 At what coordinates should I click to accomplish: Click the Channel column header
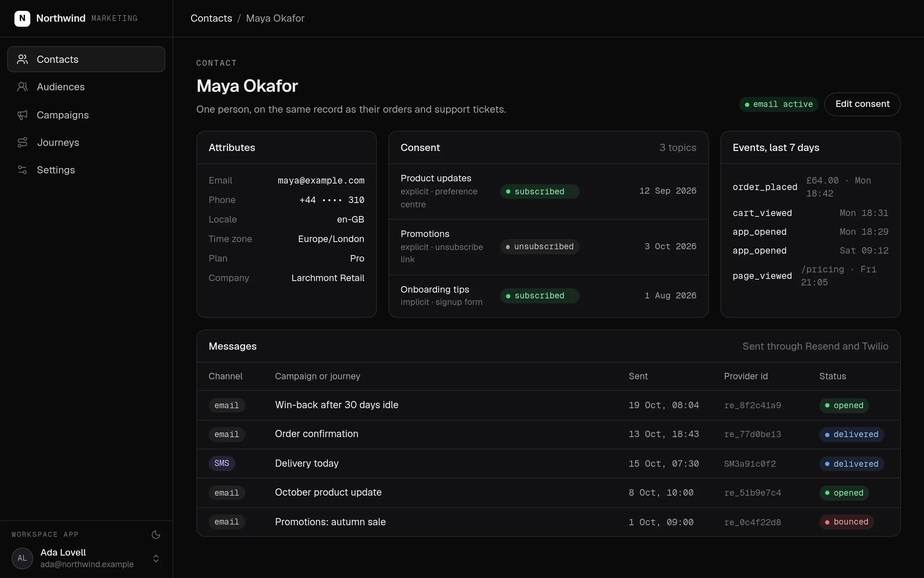[x=225, y=376]
